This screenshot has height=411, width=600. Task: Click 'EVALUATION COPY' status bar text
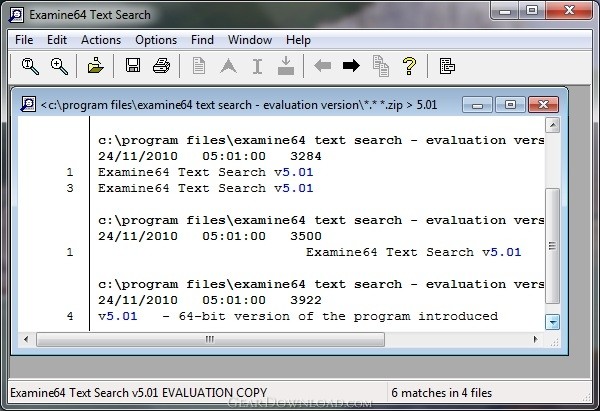click(214, 393)
